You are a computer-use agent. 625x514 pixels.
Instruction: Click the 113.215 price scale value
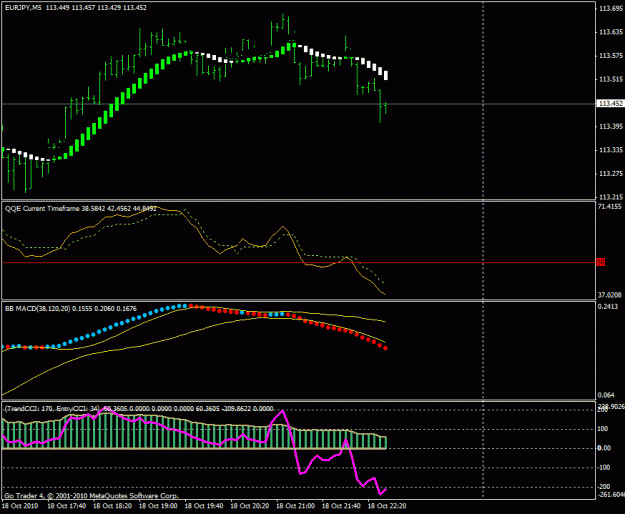pos(611,197)
